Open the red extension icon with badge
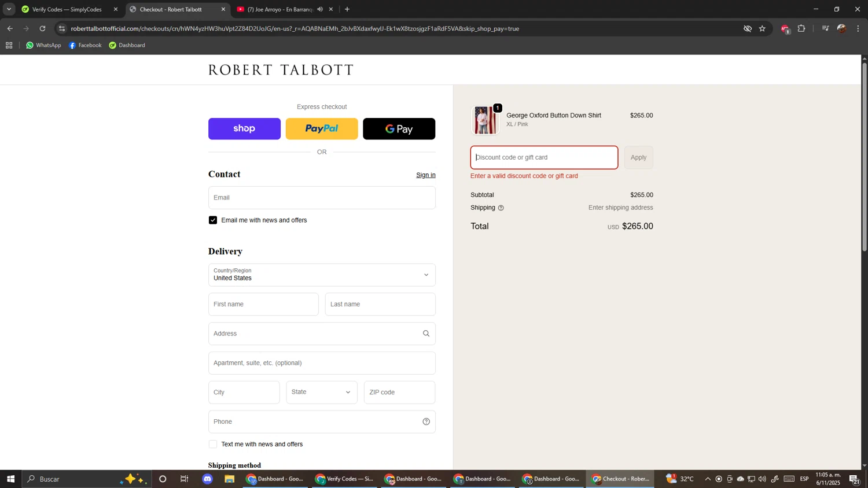The width and height of the screenshot is (868, 488). [785, 29]
